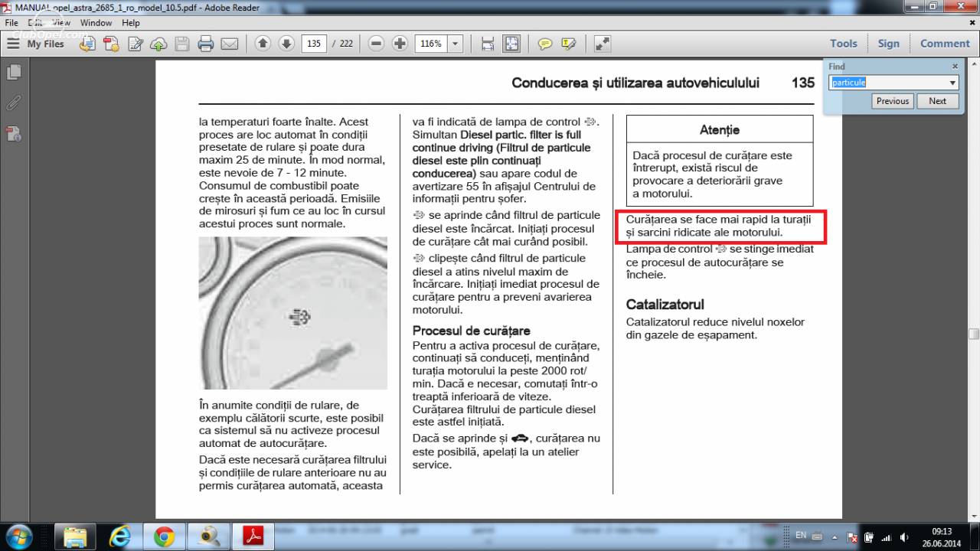This screenshot has height=551, width=980.
Task: Go to previous page with up arrow
Action: click(263, 44)
